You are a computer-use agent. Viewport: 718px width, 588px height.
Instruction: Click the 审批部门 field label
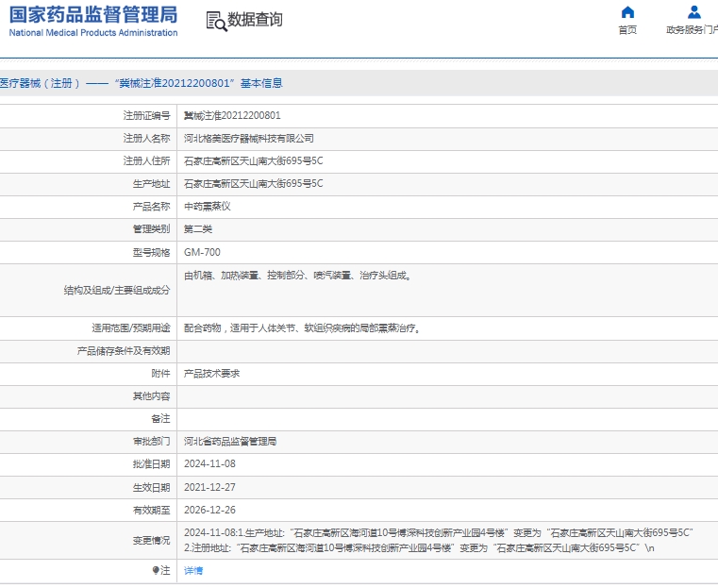152,442
